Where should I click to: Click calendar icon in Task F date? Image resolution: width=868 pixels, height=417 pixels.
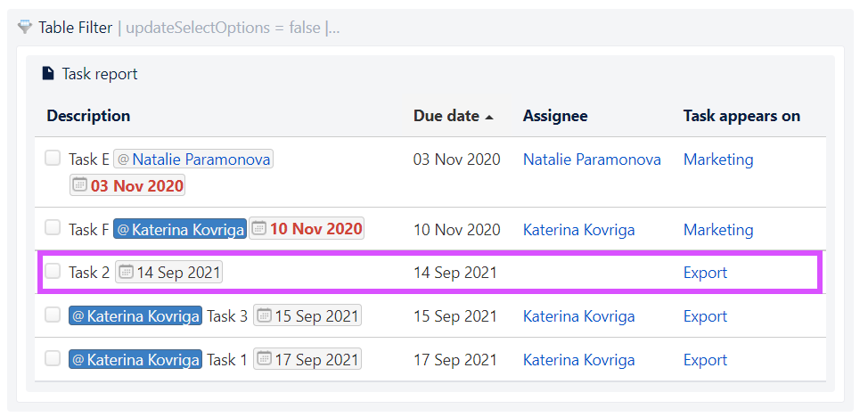[x=259, y=227]
